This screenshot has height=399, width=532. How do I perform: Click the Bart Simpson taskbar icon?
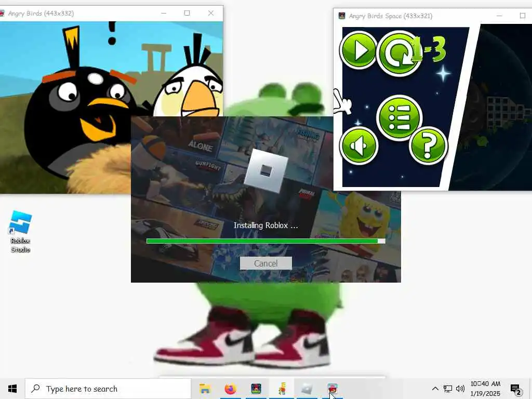282,389
